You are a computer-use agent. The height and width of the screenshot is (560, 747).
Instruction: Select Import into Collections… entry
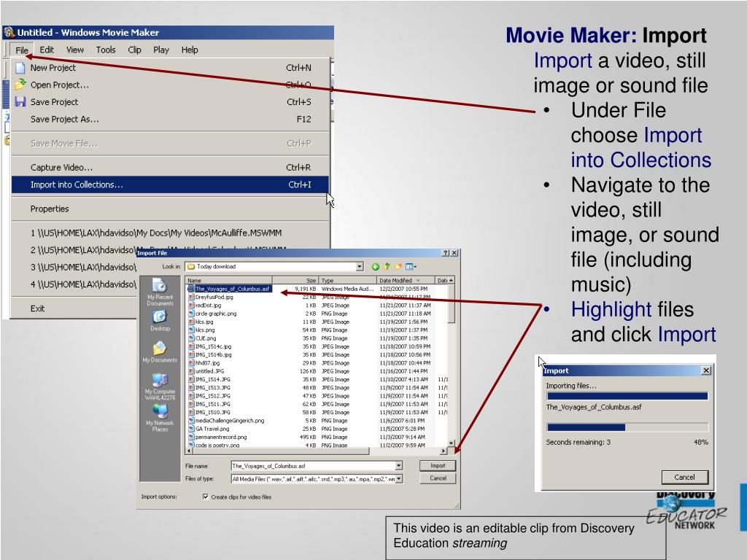click(x=170, y=184)
